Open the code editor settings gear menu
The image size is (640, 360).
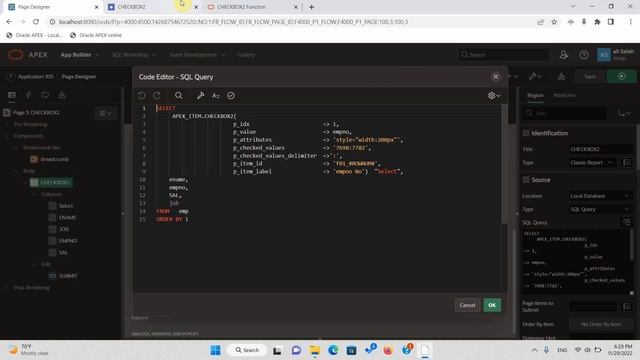494,96
